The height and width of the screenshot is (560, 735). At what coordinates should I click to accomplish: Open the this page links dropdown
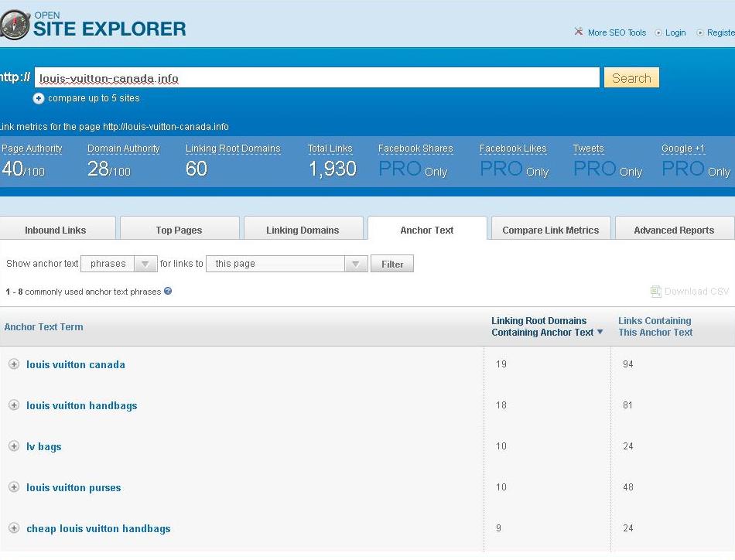[286, 264]
